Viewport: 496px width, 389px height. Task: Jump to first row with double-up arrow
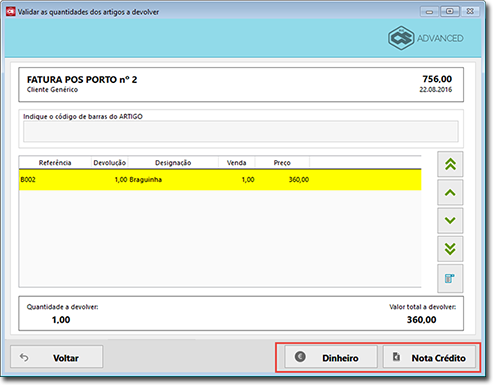(450, 164)
